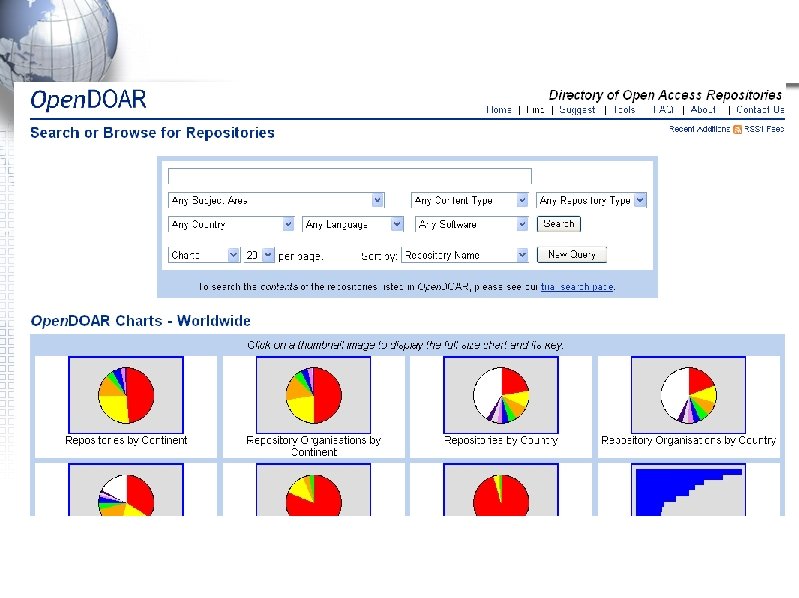Open the Repository Organisations by Continent thumbnail
Viewport: 799px width, 598px height.
[313, 395]
